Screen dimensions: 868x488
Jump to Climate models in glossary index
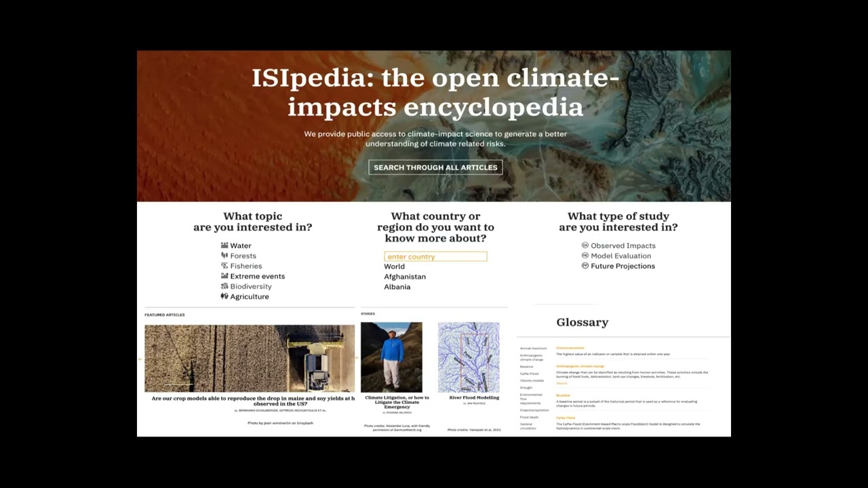click(x=532, y=380)
